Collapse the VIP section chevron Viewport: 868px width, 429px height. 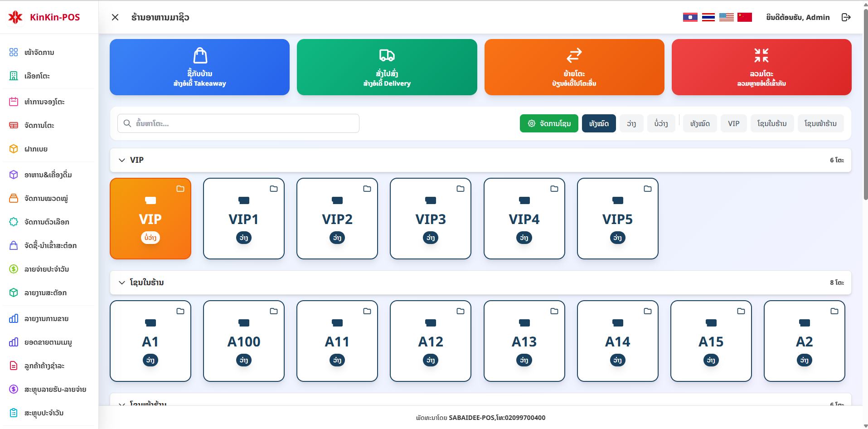click(121, 160)
